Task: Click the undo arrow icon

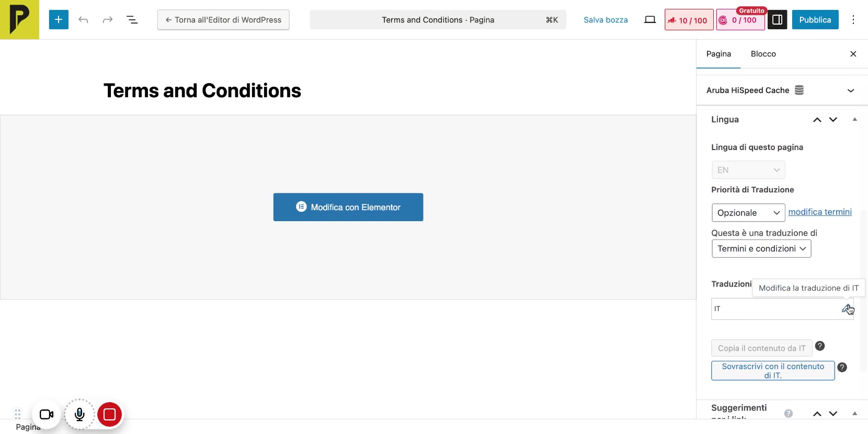Action: (x=83, y=20)
